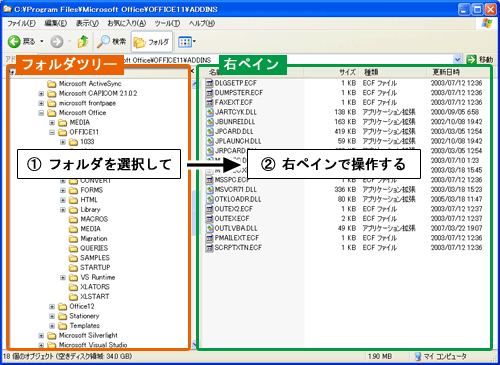The height and width of the screenshot is (365, 500).
Task: Click マイ コンピュータ in the status bar
Action: coord(441,356)
